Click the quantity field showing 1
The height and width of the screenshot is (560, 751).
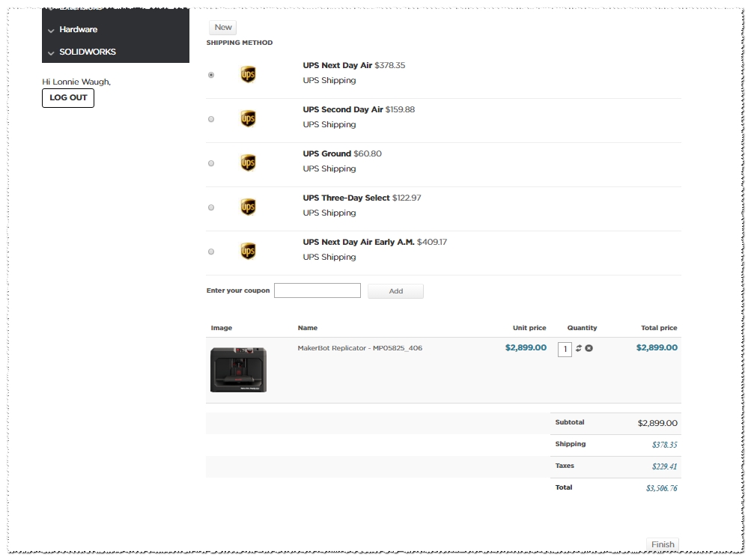(565, 349)
